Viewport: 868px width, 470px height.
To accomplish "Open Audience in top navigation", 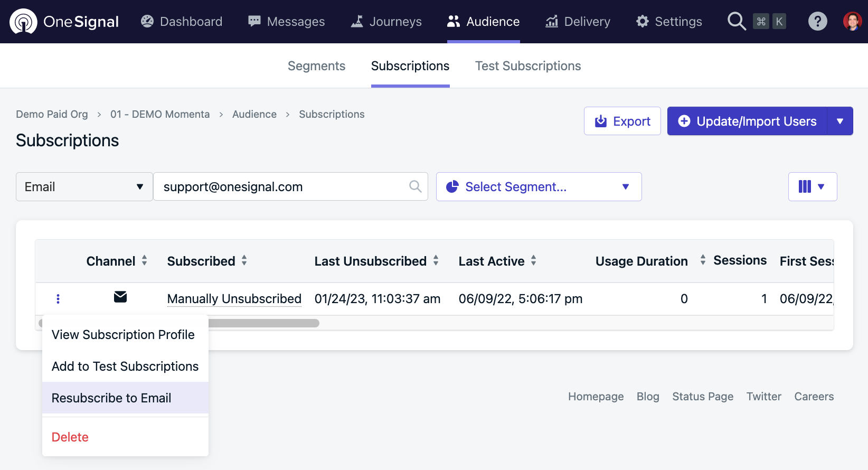I will 484,22.
